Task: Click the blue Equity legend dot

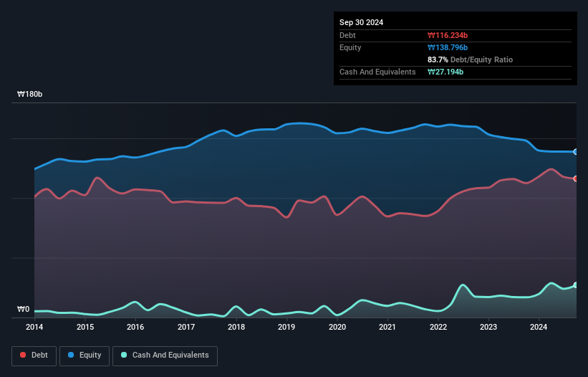Action: point(71,355)
